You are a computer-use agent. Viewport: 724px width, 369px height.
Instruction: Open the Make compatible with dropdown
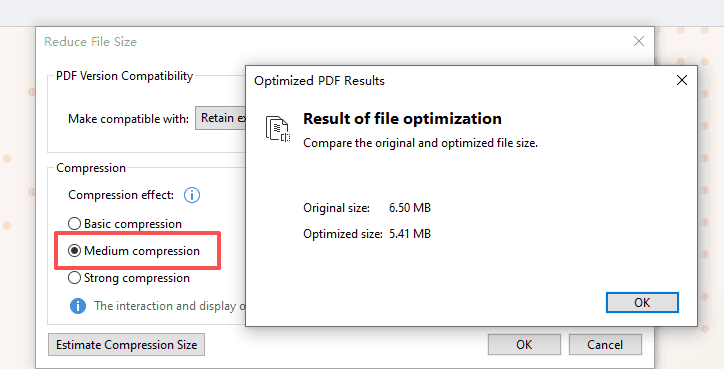click(x=221, y=118)
